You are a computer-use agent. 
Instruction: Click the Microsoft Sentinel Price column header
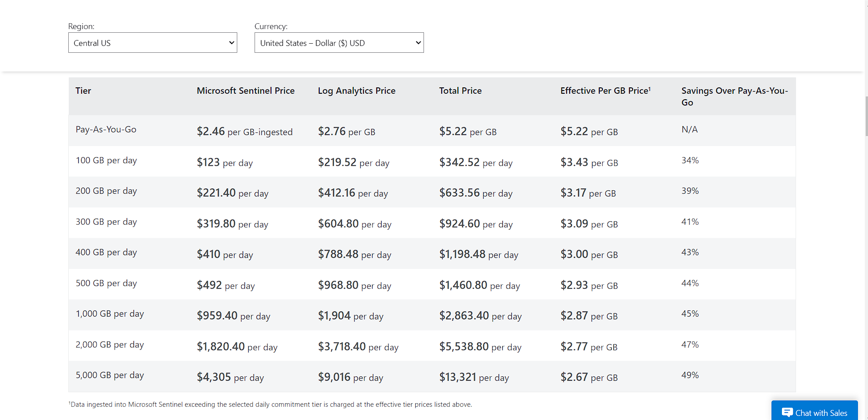245,91
